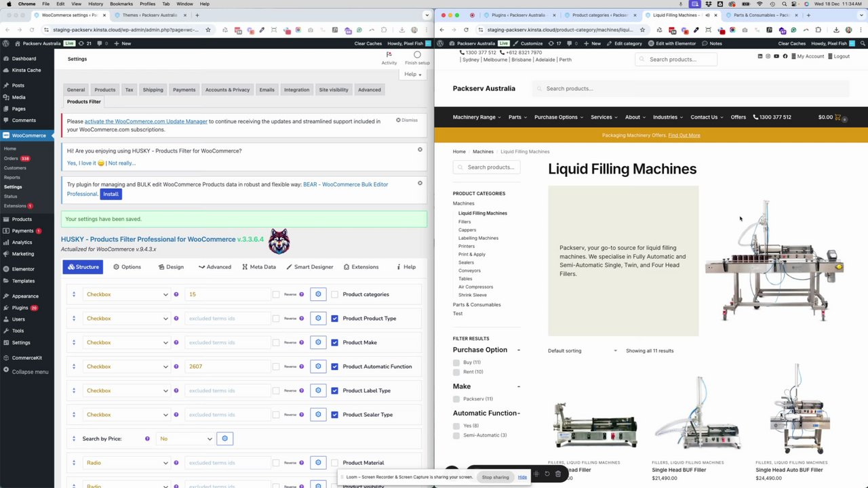Viewport: 868px width, 488px height.
Task: Open the Default sorting dropdown
Action: [583, 351]
